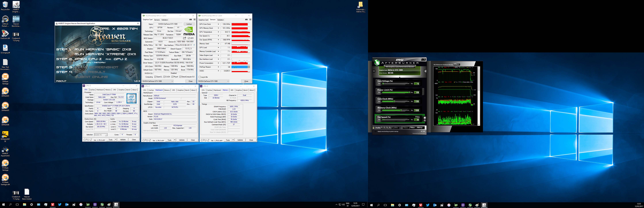Toggle fan speed Auto in Afterburner
The image size is (644, 208).
click(x=417, y=117)
